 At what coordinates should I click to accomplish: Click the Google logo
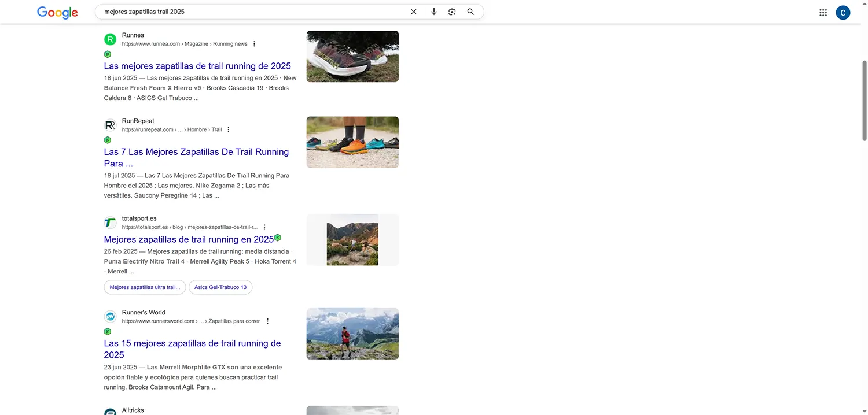(x=57, y=12)
